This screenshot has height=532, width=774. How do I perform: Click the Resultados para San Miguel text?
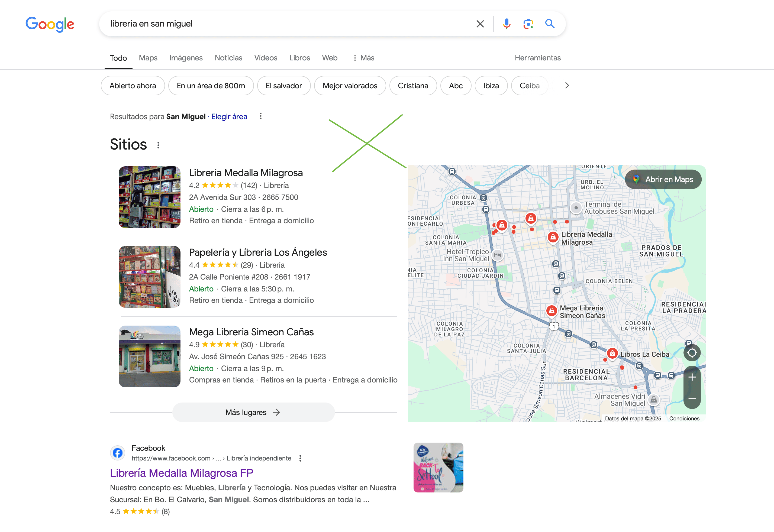(157, 117)
